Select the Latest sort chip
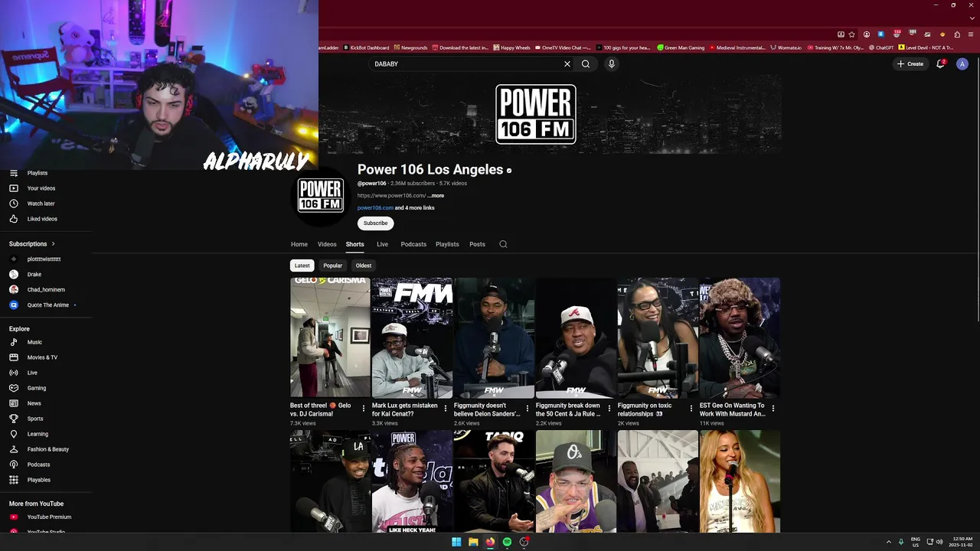 click(302, 266)
